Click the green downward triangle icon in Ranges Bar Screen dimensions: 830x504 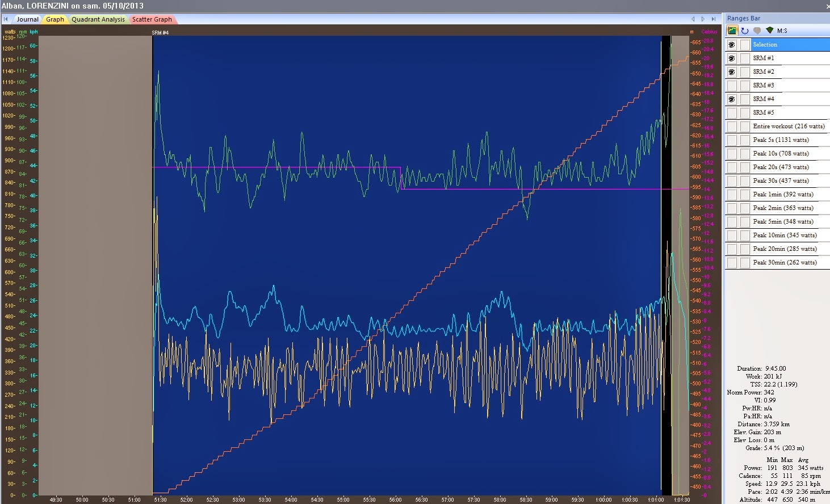[769, 30]
